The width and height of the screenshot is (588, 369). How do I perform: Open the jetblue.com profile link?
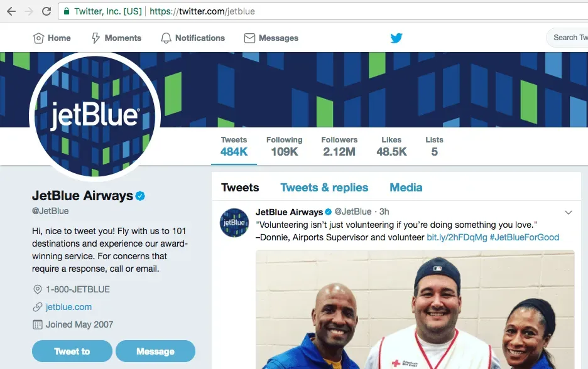coord(68,307)
